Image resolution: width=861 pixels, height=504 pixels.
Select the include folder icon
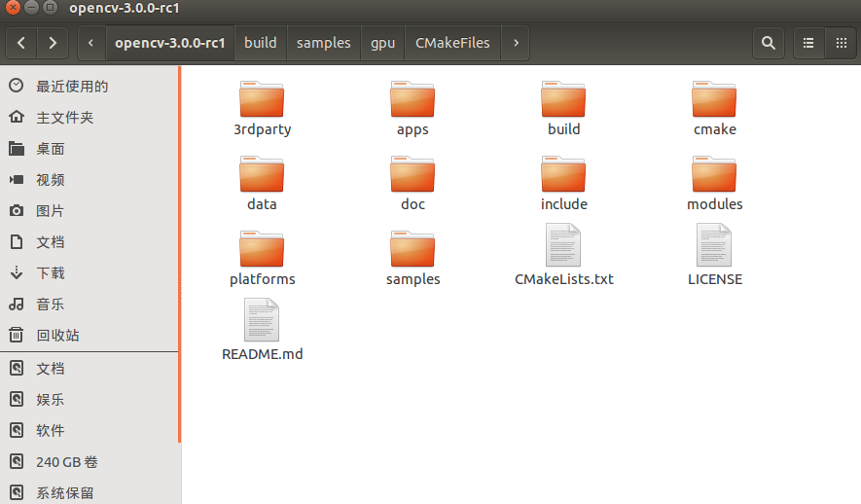pyautogui.click(x=563, y=174)
